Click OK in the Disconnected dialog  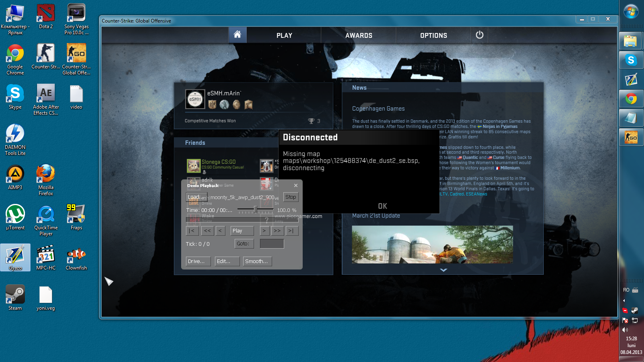(382, 206)
